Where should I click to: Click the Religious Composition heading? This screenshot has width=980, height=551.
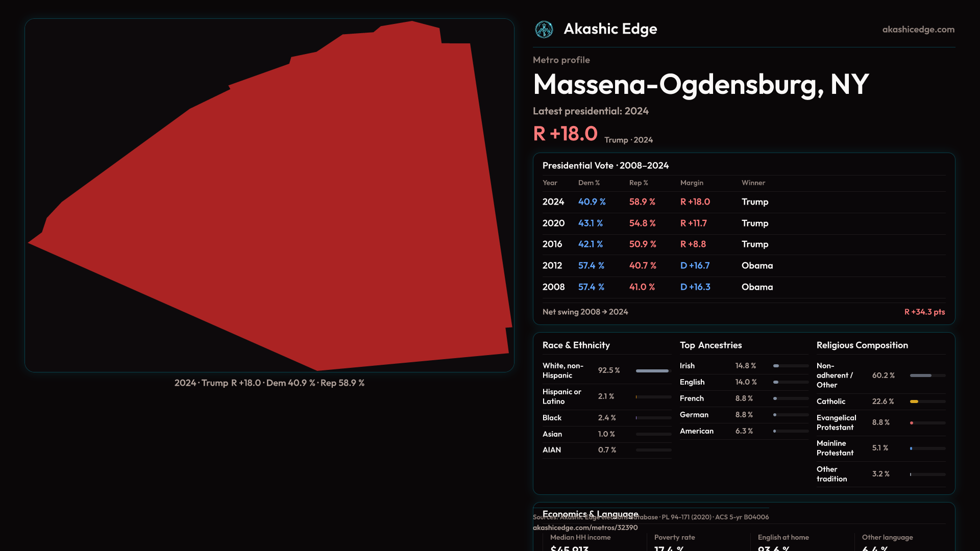click(862, 345)
